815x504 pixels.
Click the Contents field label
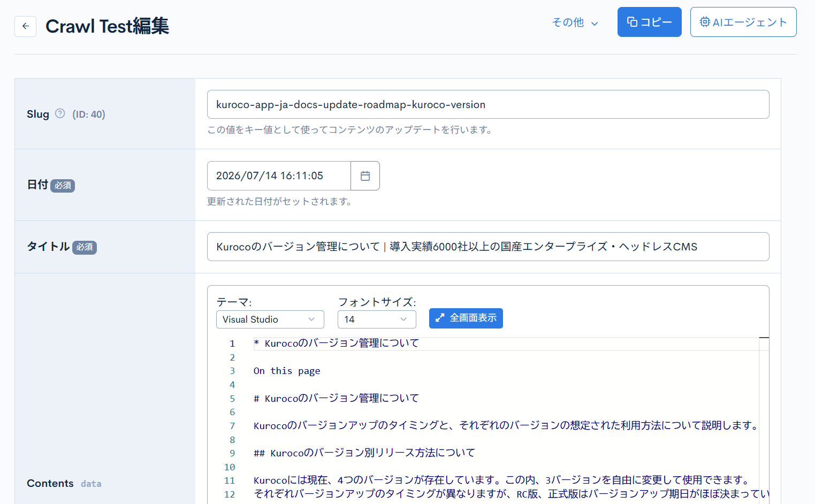[50, 483]
